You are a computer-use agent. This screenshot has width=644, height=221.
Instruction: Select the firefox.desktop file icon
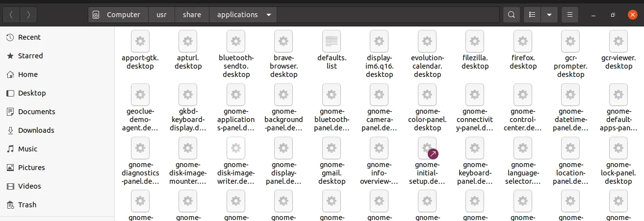click(x=523, y=40)
